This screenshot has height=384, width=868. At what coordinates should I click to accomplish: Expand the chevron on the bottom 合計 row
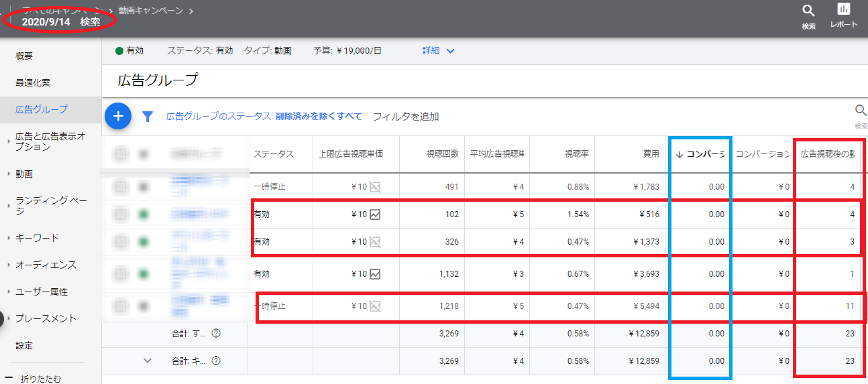[x=148, y=361]
